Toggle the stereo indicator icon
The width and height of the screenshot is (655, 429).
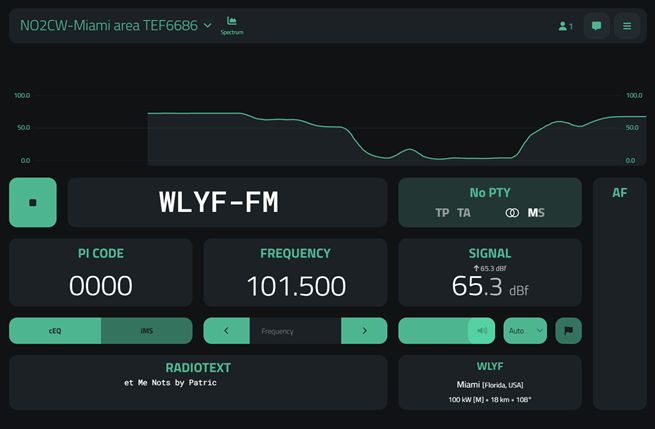click(512, 213)
